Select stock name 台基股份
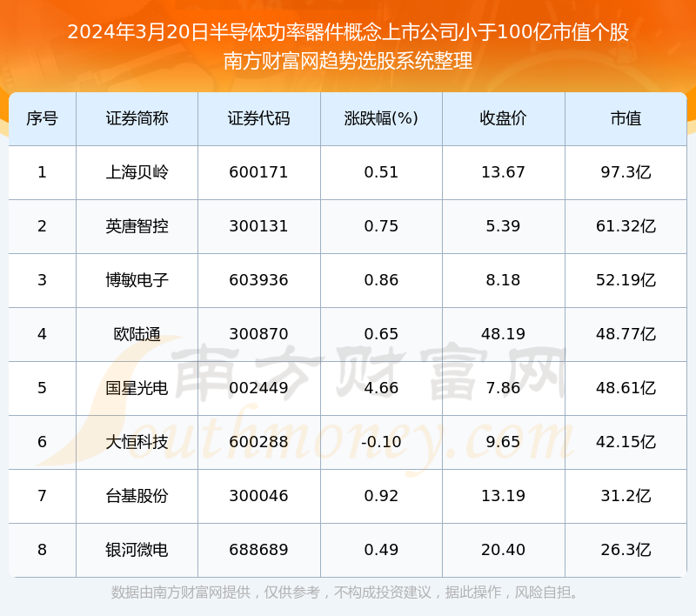This screenshot has width=696, height=616. click(x=137, y=496)
